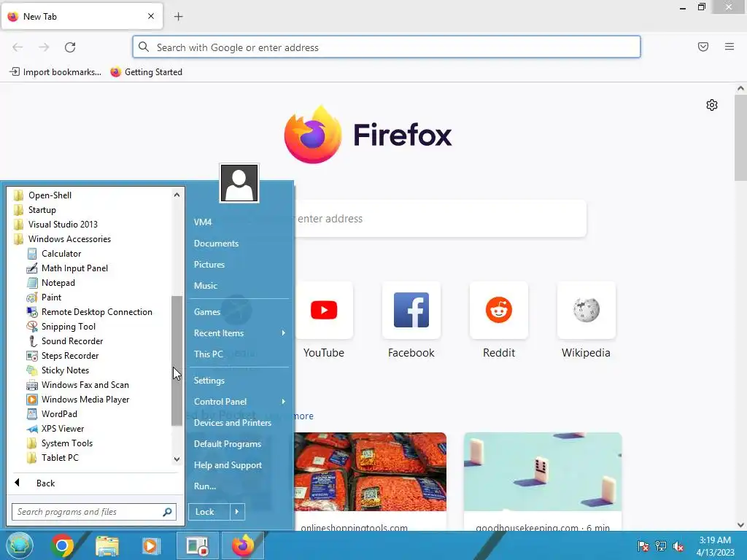Click the muted volume tray icon
747x560 pixels.
coord(678,547)
